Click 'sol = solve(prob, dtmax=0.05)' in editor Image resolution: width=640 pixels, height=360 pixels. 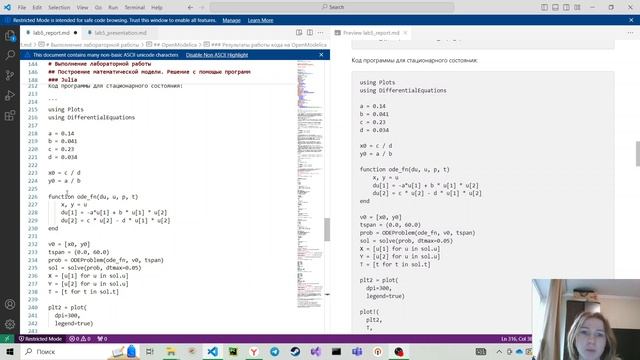pos(95,268)
